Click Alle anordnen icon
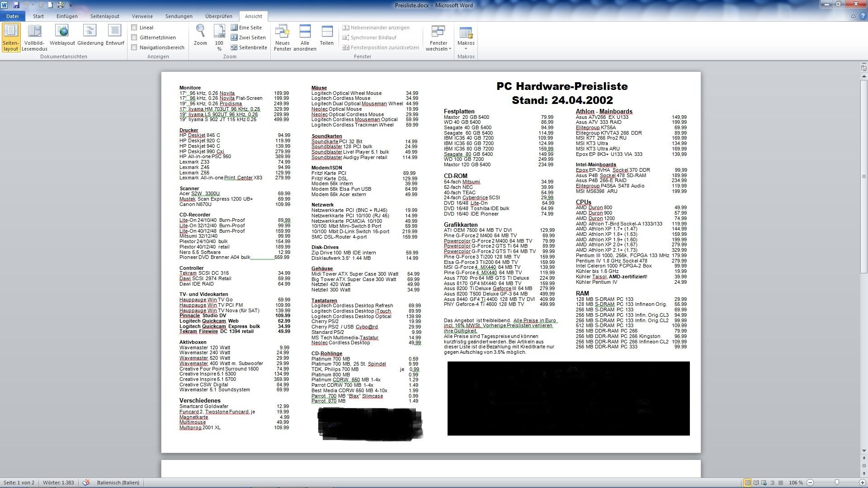The height and width of the screenshot is (488, 868). tap(305, 32)
